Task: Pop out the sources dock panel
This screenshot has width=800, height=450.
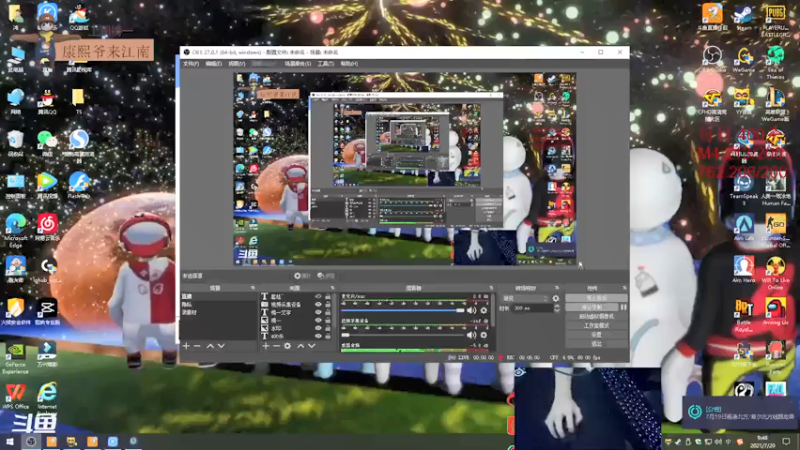Action: pos(332,288)
